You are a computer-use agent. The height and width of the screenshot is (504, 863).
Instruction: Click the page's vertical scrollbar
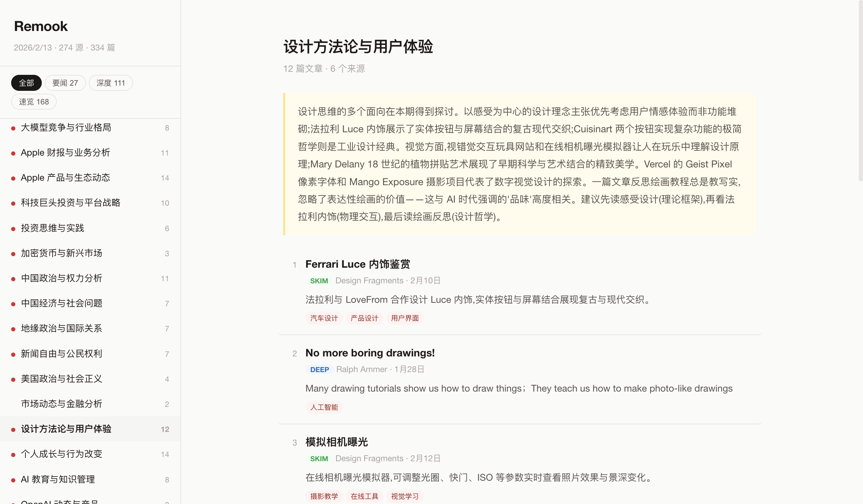pyautogui.click(x=860, y=90)
